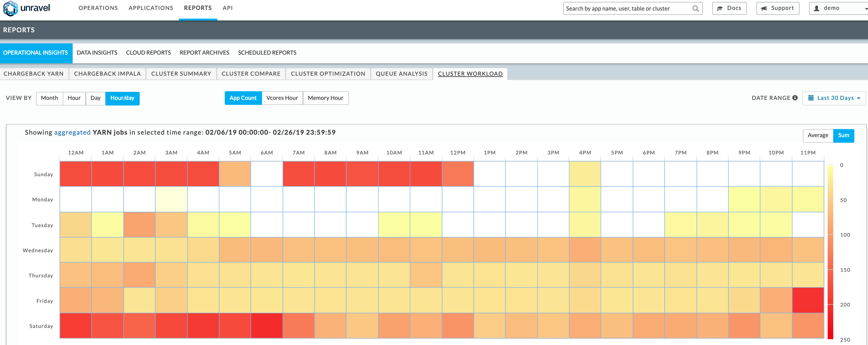Click the demo user profile icon
Screen dimensions: 868x345
point(816,8)
